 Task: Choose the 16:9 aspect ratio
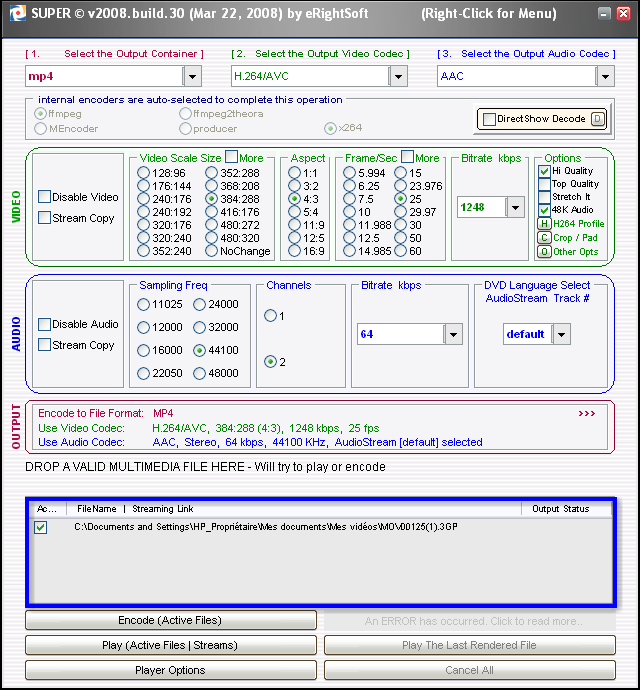click(x=294, y=251)
